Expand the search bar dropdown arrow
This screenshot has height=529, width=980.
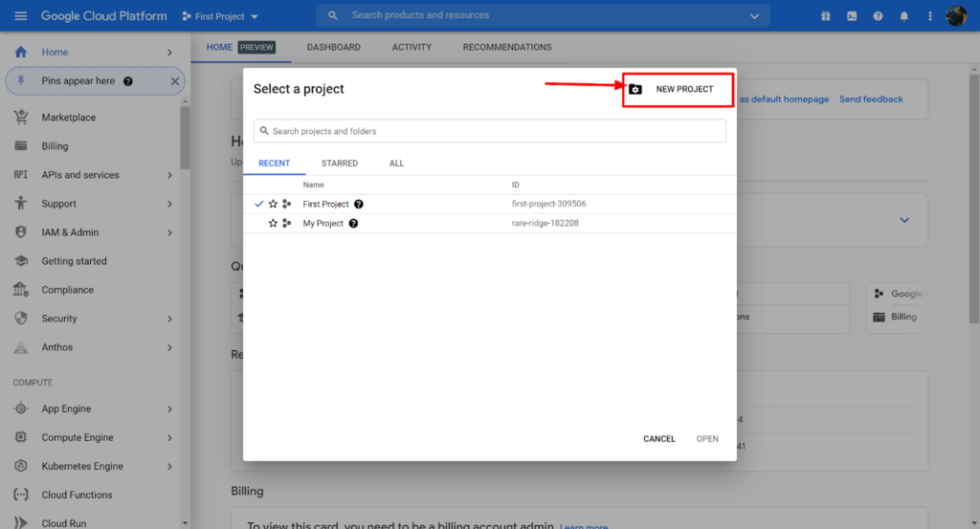(754, 16)
